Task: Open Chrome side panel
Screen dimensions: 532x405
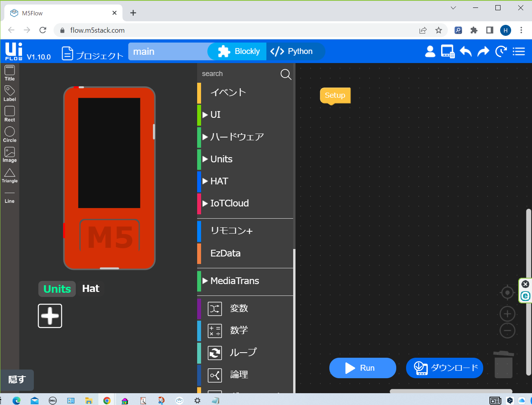Action: pos(490,30)
